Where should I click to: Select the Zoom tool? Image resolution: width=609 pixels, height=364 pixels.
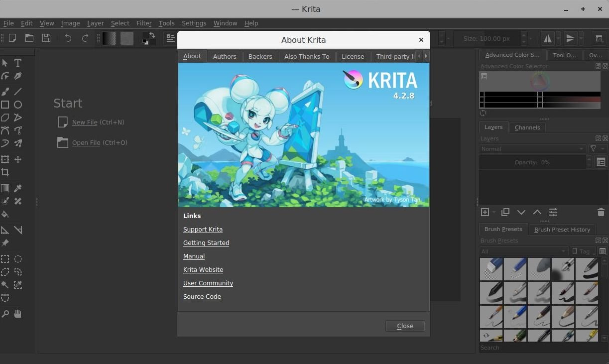pyautogui.click(x=5, y=314)
